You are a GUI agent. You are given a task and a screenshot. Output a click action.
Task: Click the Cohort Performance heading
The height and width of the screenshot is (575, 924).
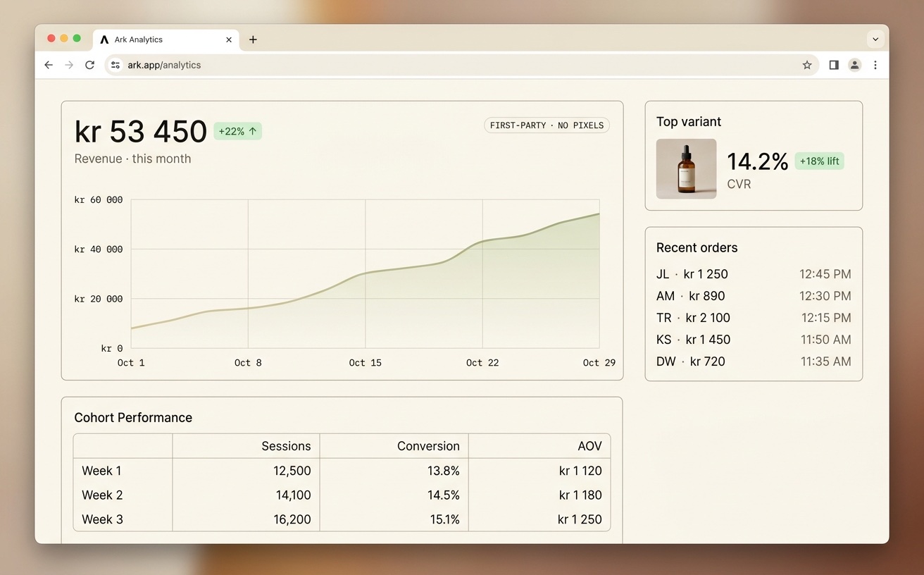tap(133, 417)
